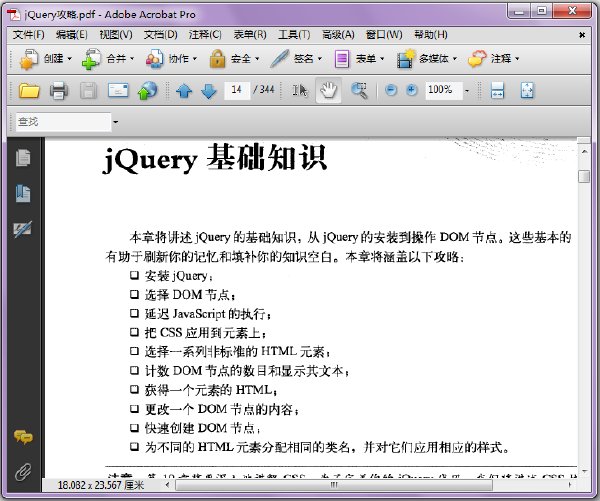Click the vertical scrollbar up arrow

point(584,152)
